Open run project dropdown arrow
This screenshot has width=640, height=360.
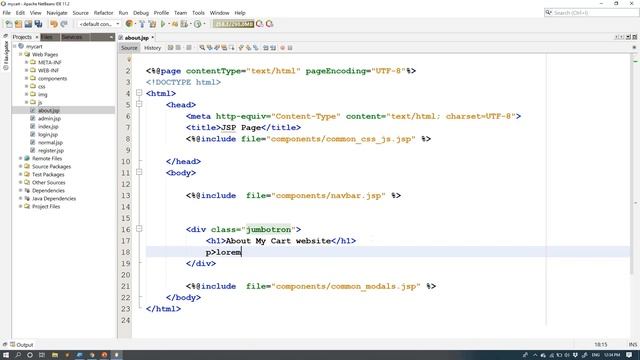pos(169,24)
